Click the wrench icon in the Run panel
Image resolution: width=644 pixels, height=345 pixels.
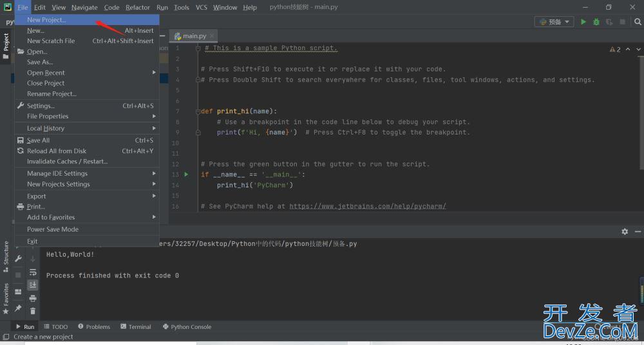tap(18, 259)
